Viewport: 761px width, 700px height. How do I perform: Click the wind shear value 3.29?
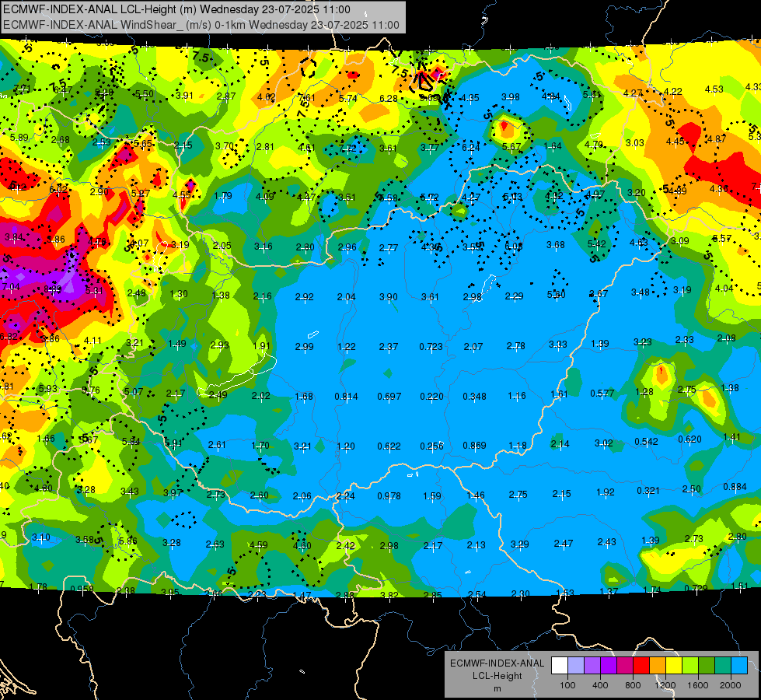[x=520, y=544]
